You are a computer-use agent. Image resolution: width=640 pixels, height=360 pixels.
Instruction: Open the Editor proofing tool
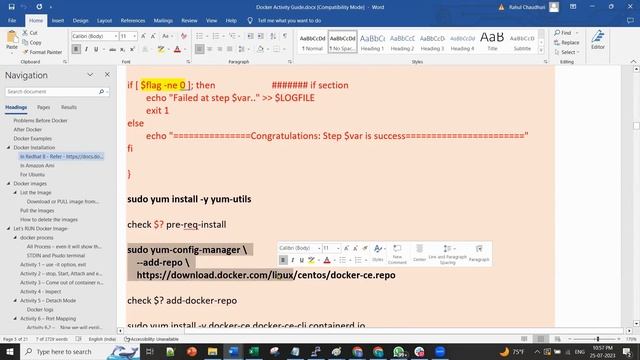[x=598, y=40]
